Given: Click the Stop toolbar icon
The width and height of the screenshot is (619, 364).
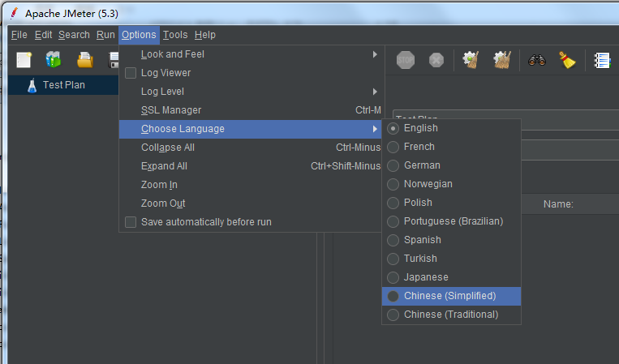Looking at the screenshot, I should click(x=406, y=60).
